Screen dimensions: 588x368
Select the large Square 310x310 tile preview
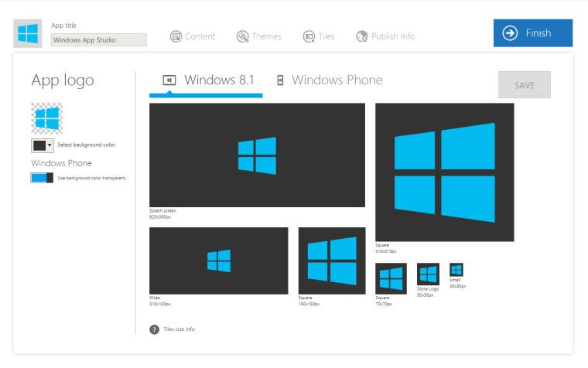[445, 172]
